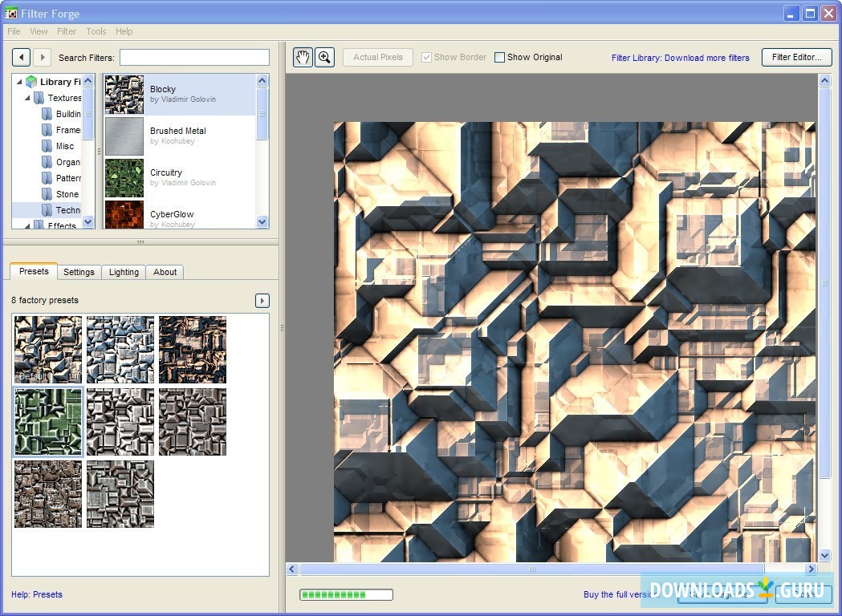Screen dimensions: 842x616
Task: Switch to the Settings tab
Action: click(x=79, y=272)
